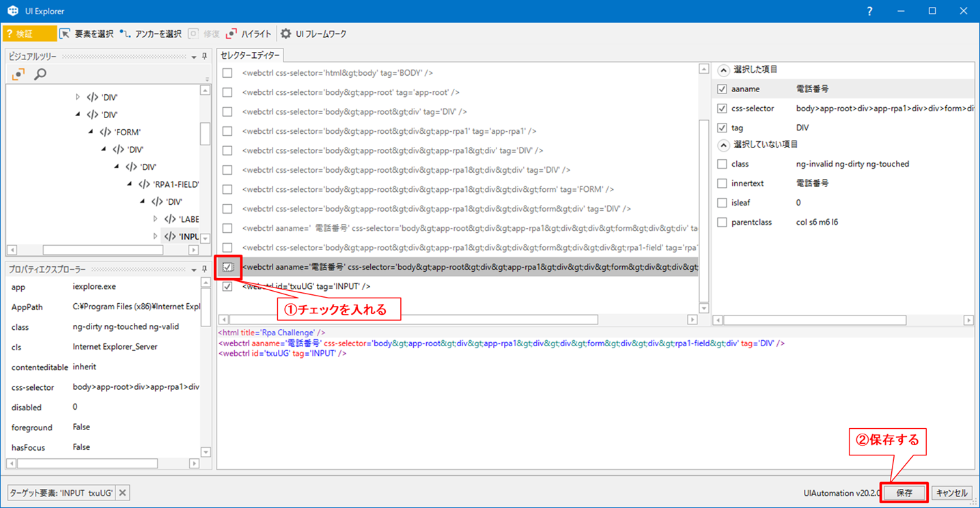Click 要素を選択 in the toolbar
The width and height of the screenshot is (980, 508).
pos(86,33)
